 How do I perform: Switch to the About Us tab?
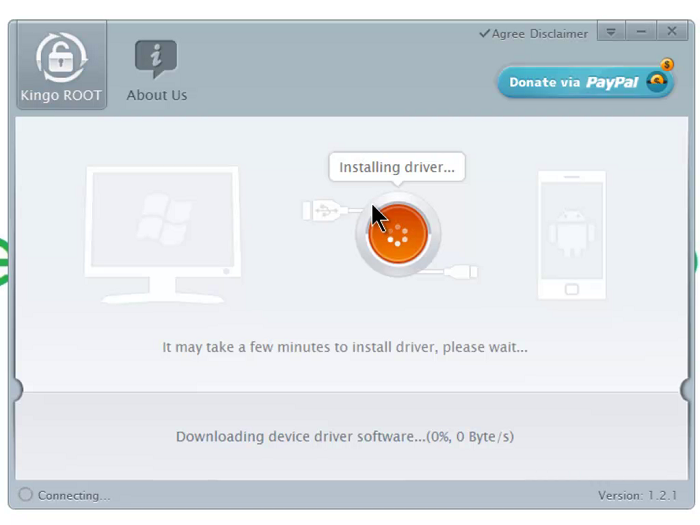[156, 70]
